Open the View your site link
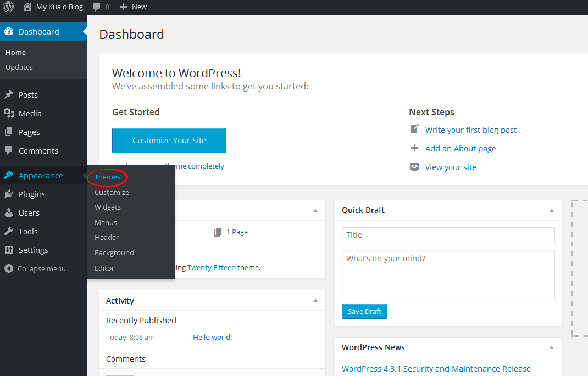Screen dimensions: 588x376 [x=451, y=167]
